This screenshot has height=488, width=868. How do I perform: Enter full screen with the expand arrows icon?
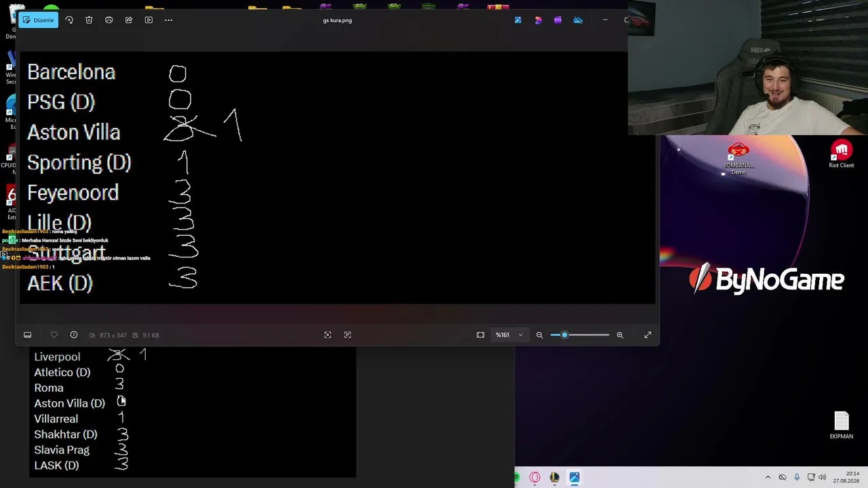tap(648, 335)
